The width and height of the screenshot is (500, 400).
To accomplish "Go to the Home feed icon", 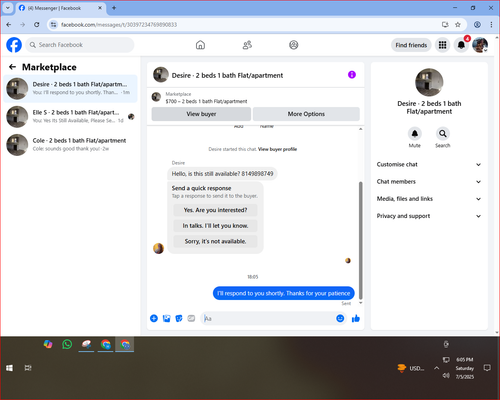I will point(200,45).
